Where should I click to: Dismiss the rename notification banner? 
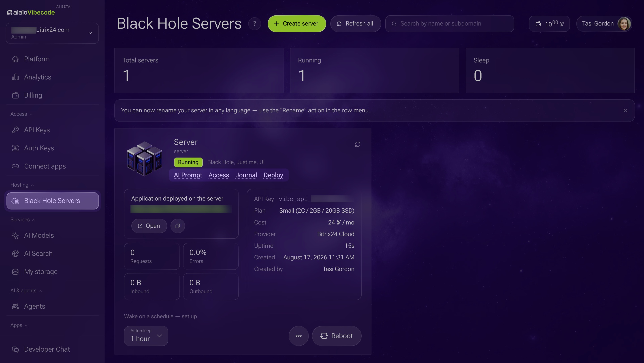pyautogui.click(x=625, y=111)
